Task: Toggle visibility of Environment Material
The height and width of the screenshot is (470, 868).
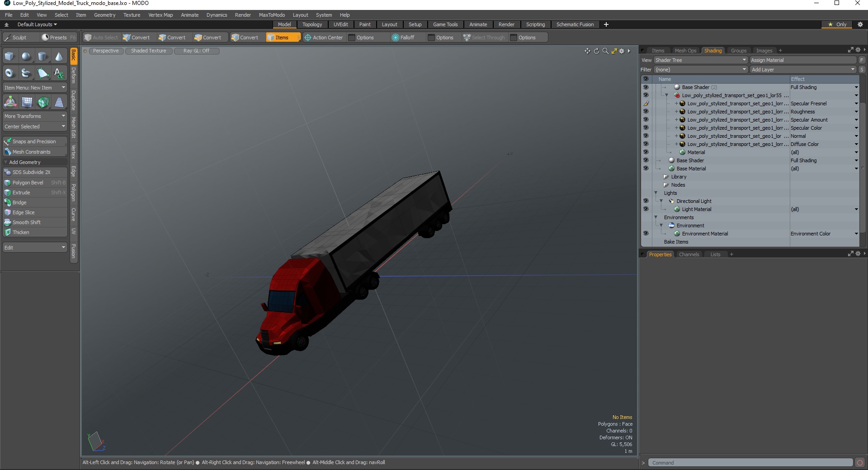Action: (646, 234)
